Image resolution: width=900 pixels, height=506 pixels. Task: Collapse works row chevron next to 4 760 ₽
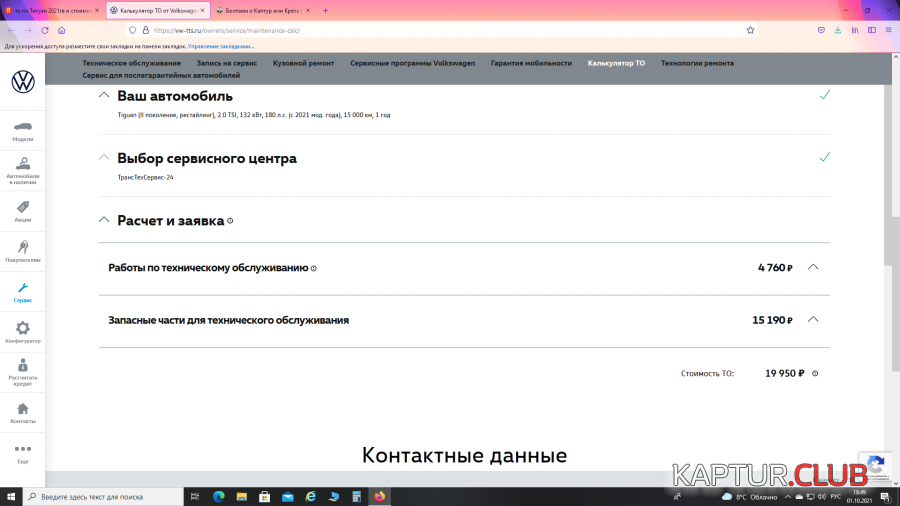[x=813, y=267]
